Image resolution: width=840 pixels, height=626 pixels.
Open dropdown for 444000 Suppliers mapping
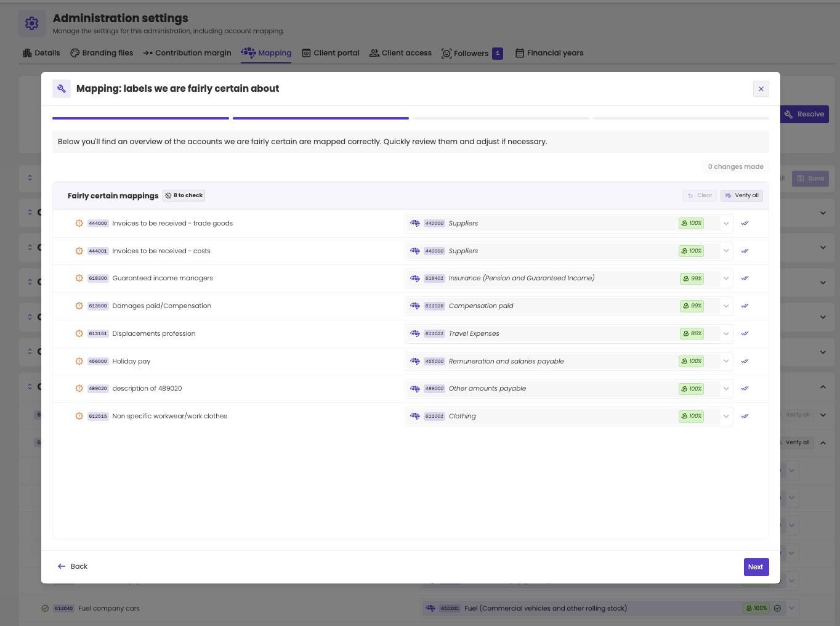[726, 224]
